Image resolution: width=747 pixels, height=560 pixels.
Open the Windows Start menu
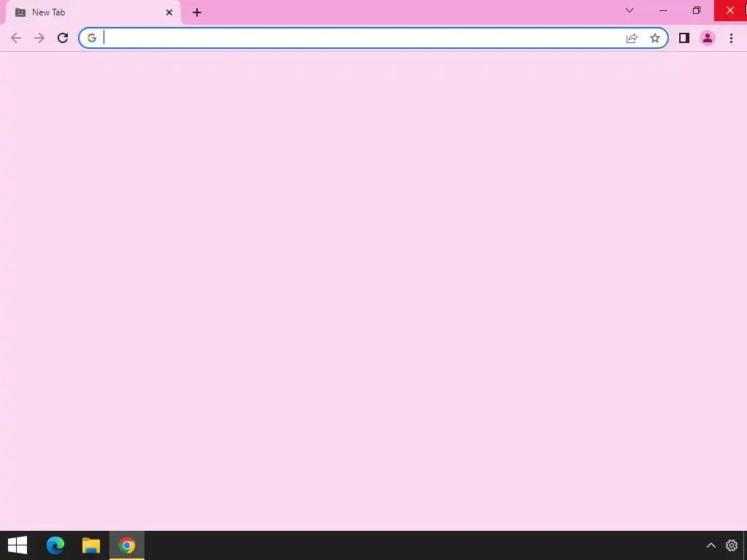coord(18,545)
